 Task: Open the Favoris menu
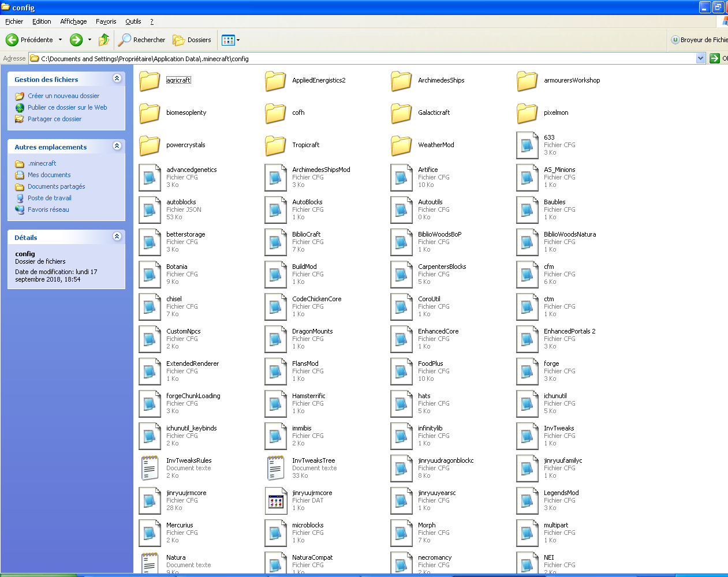[x=106, y=21]
